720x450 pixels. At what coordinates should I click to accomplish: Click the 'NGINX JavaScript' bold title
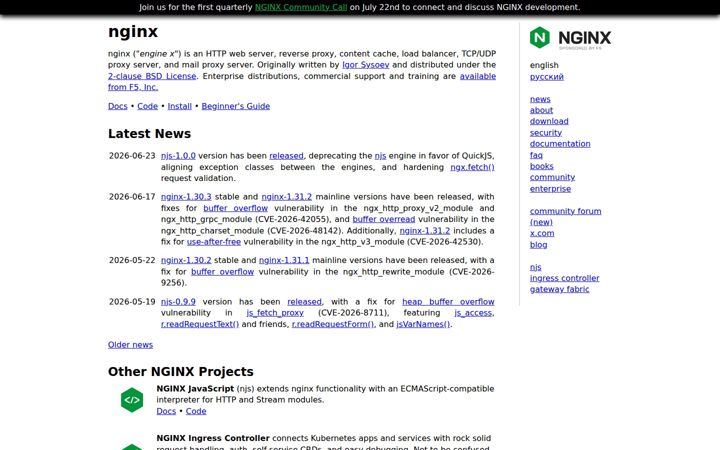[x=195, y=388]
